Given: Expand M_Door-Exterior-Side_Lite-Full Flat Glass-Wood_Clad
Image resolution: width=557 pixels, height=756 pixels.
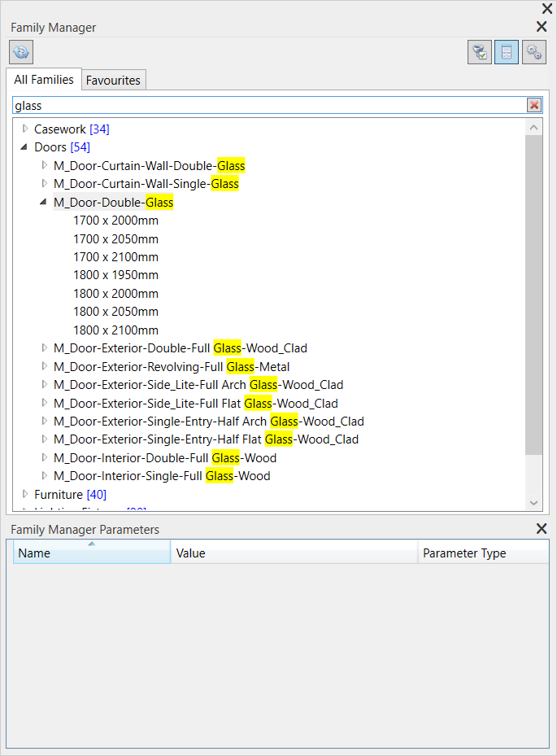Looking at the screenshot, I should pyautogui.click(x=45, y=403).
